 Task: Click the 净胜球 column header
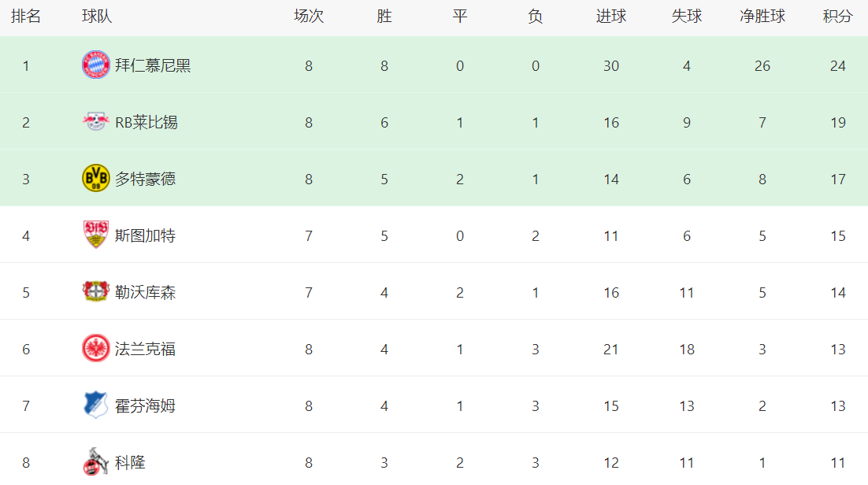pos(762,17)
